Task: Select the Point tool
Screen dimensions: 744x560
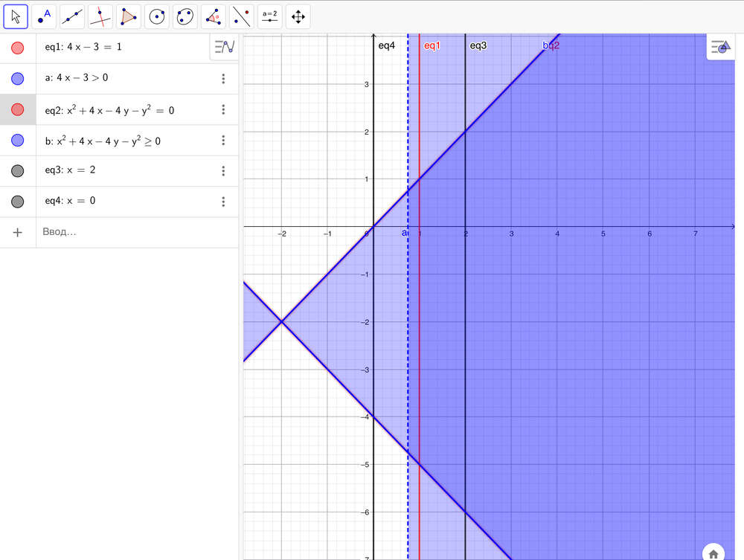Action: (44, 16)
